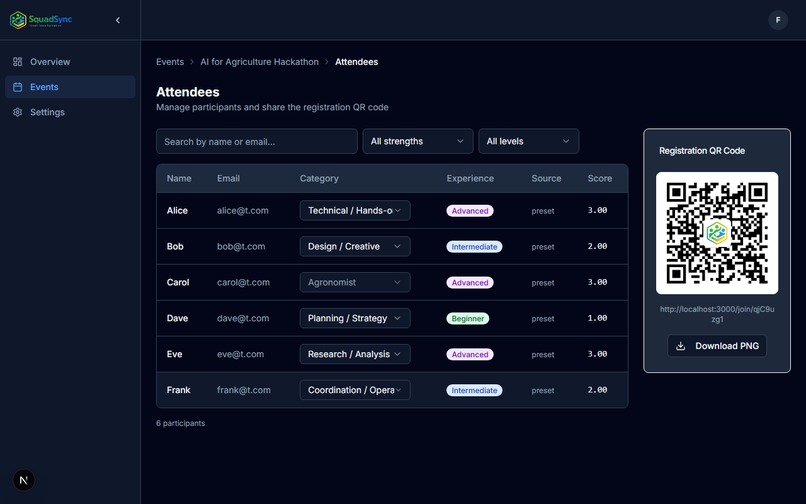Click the Category column header
The image size is (806, 504).
(319, 178)
